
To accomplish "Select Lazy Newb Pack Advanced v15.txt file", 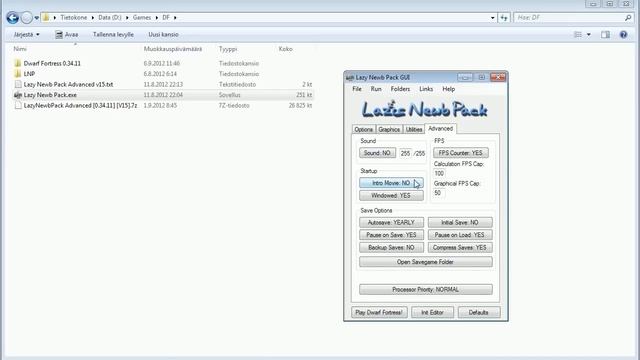I will coord(163,84).
